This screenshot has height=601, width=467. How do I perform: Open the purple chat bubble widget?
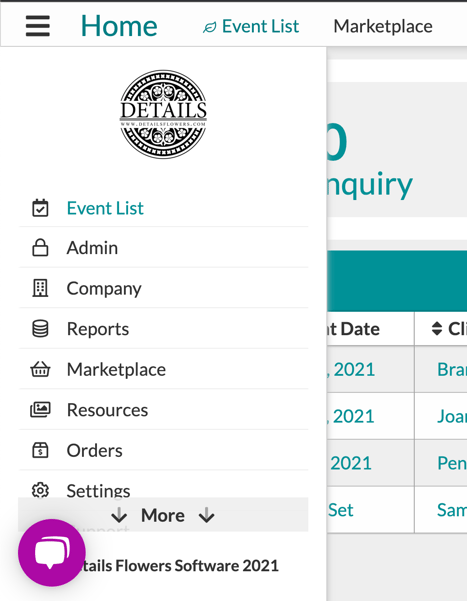52,553
